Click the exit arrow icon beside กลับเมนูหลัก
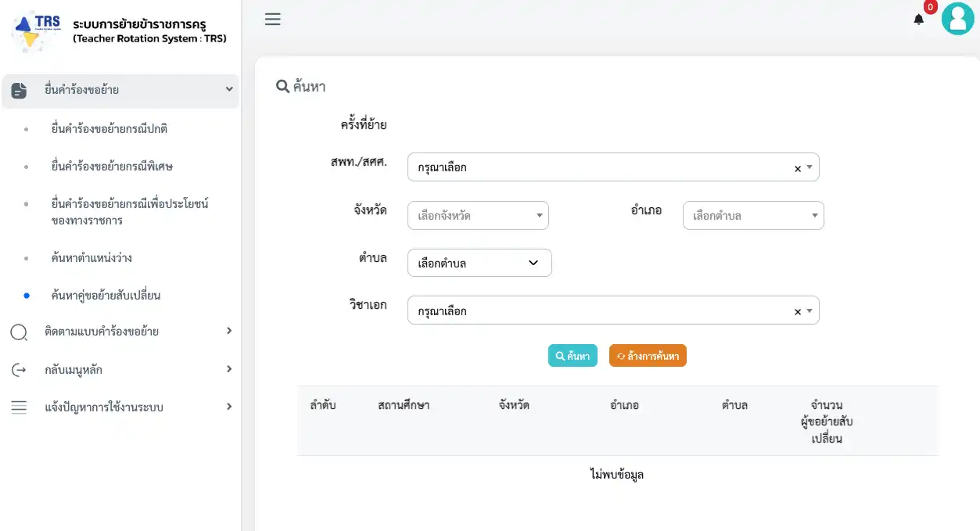This screenshot has width=980, height=531. pos(19,370)
